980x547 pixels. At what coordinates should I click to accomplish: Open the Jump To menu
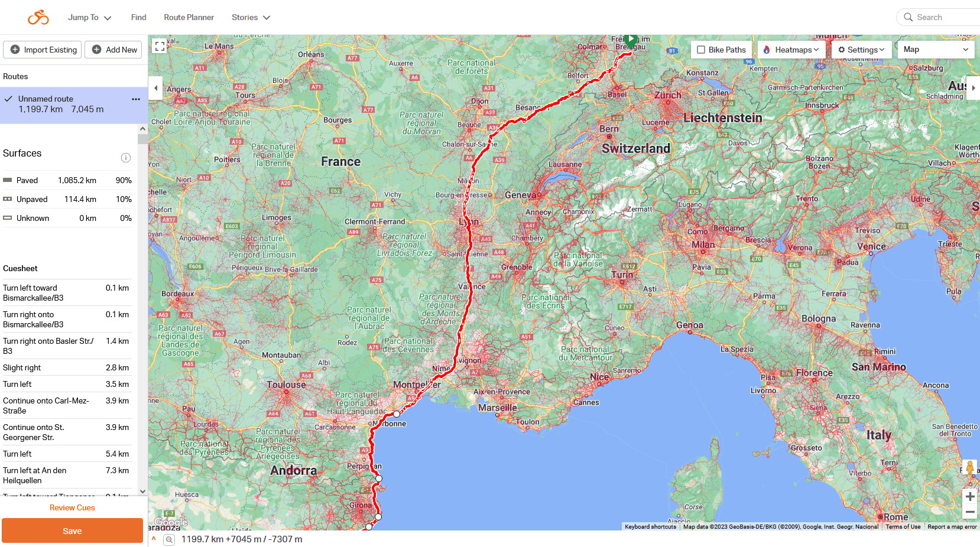point(89,18)
